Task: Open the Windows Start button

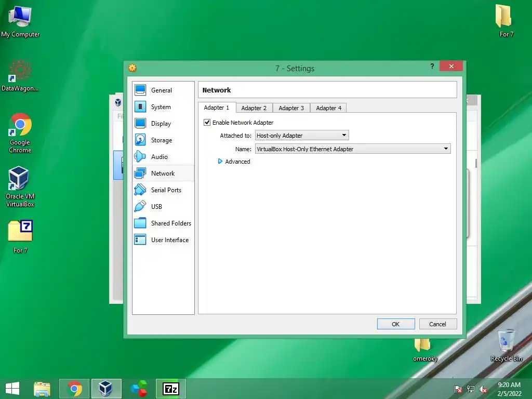Action: 12,389
